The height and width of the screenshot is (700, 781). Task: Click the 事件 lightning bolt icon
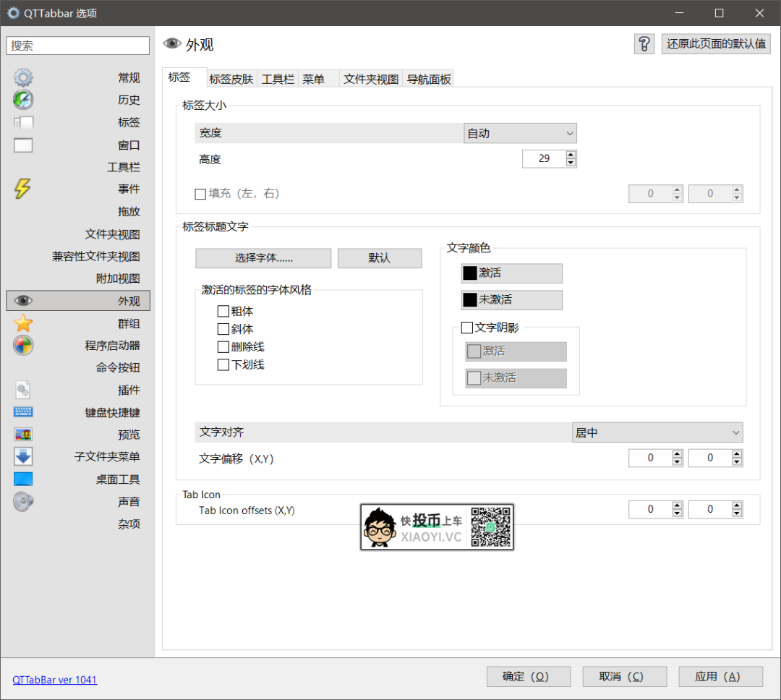[23, 189]
